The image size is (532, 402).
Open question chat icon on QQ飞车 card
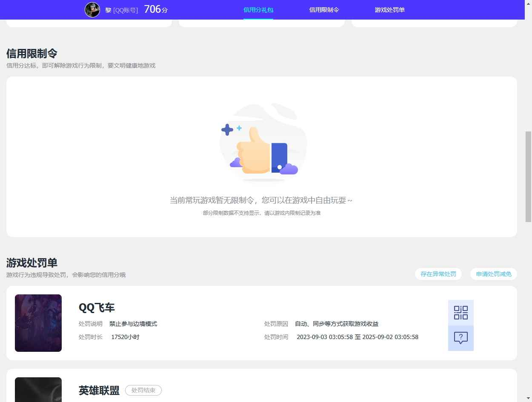[x=461, y=338]
